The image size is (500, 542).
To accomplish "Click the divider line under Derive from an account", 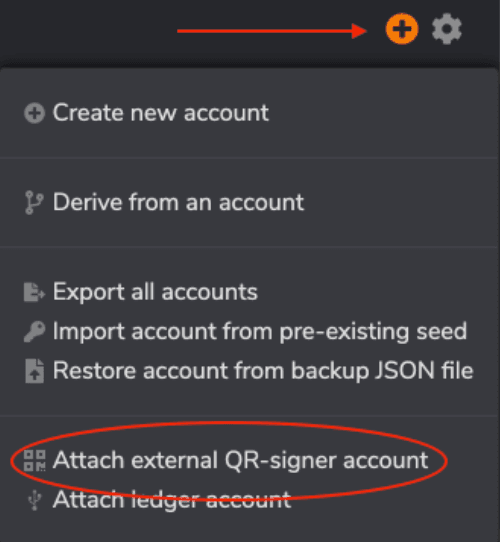I will [249, 247].
